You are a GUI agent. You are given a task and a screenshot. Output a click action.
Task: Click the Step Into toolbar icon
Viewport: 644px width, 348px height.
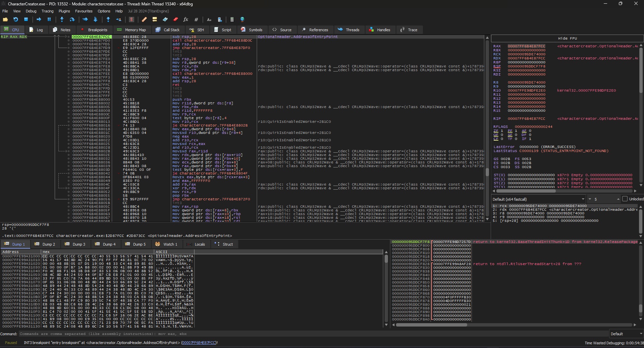(62, 19)
